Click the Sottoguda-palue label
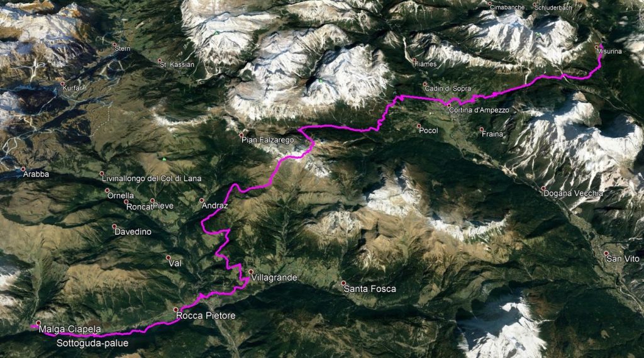 [x=92, y=343]
